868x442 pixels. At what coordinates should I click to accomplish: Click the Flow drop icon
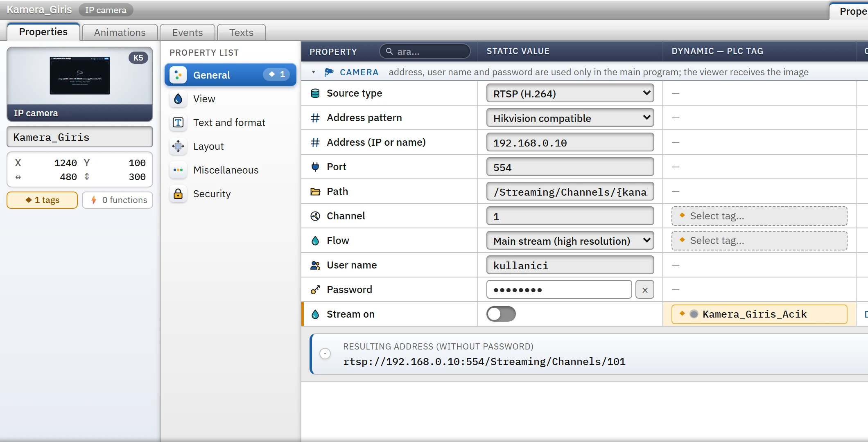click(x=315, y=241)
